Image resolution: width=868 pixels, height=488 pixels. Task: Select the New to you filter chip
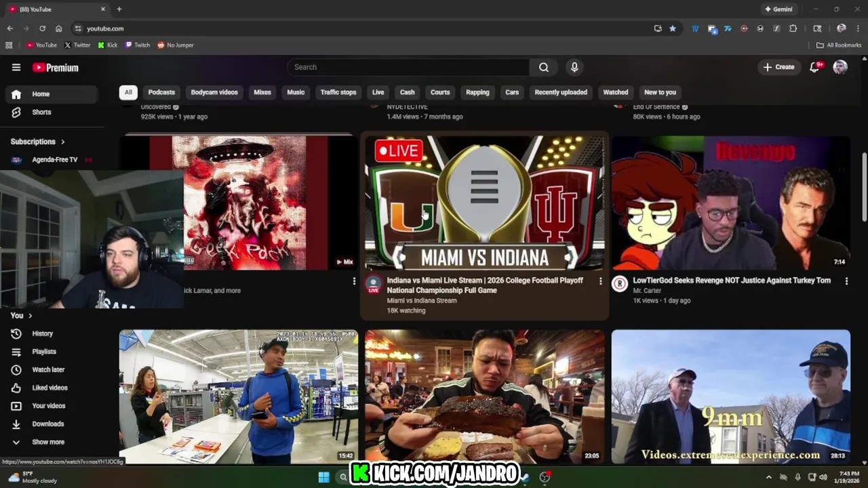tap(660, 92)
